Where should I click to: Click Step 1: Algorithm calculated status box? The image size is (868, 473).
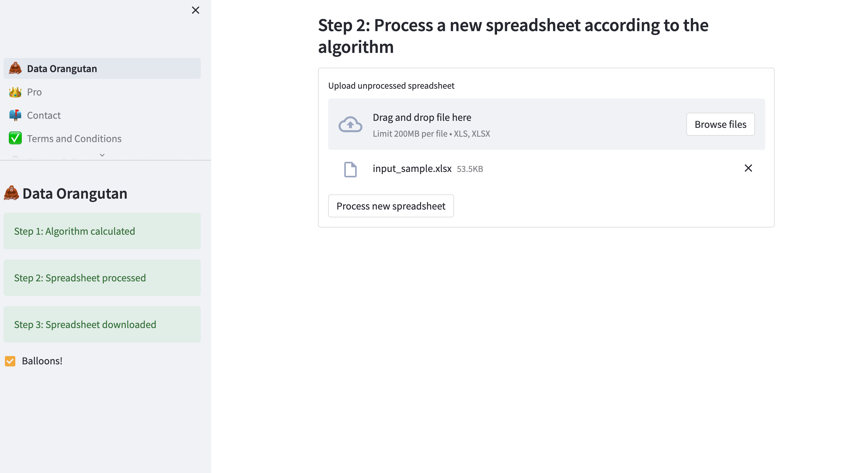(102, 231)
